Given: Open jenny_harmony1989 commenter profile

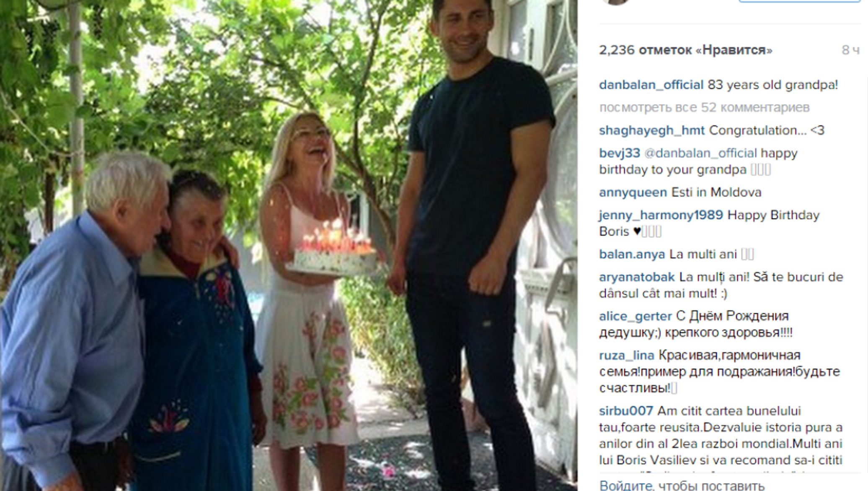Looking at the screenshot, I should click(661, 215).
